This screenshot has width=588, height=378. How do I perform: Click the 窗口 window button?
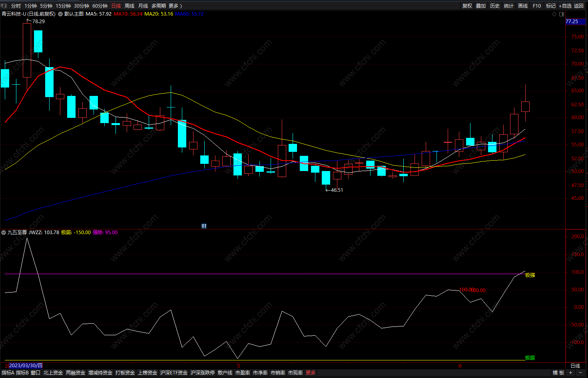pyautogui.click(x=36, y=373)
